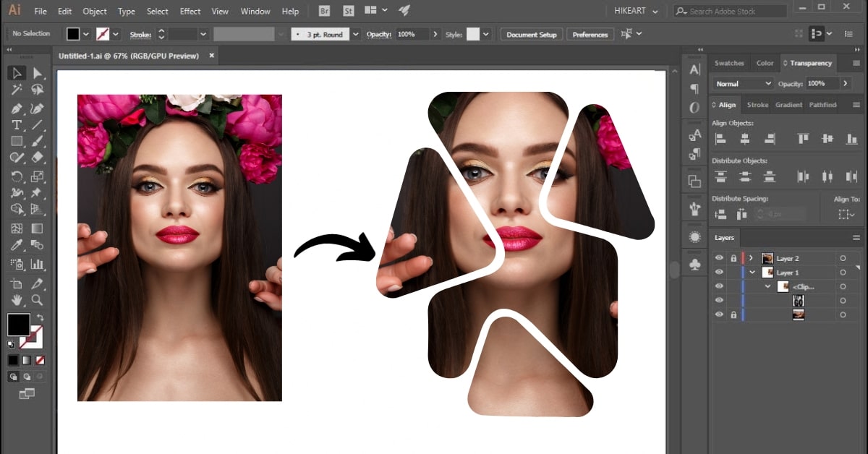Select the Shape Builder tool
The image size is (868, 454).
[17, 210]
